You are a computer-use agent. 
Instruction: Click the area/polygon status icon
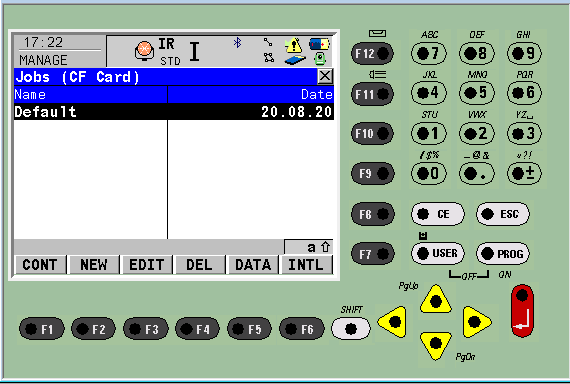269,57
